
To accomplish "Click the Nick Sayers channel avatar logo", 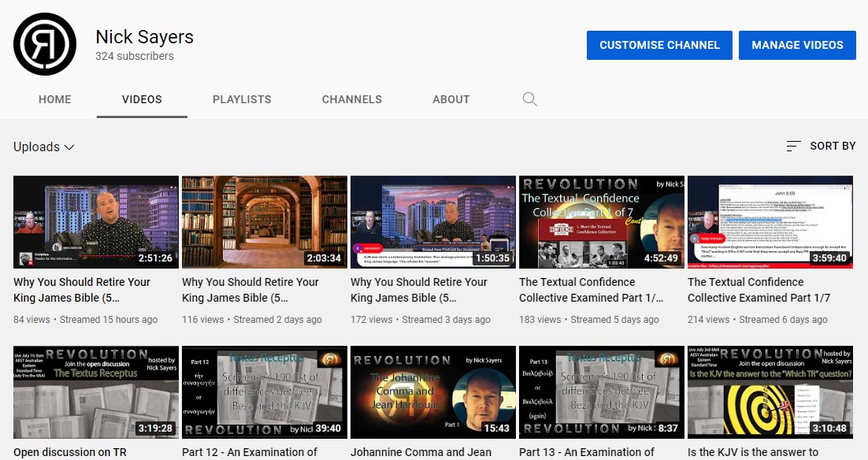I will 45,44.
